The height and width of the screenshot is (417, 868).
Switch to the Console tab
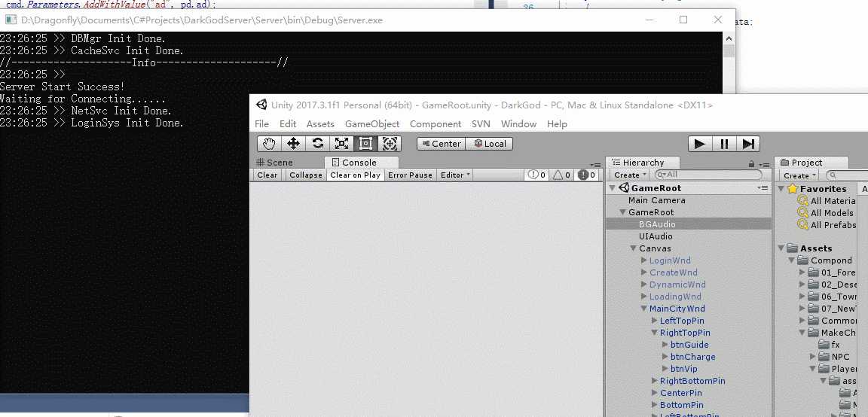click(x=361, y=162)
